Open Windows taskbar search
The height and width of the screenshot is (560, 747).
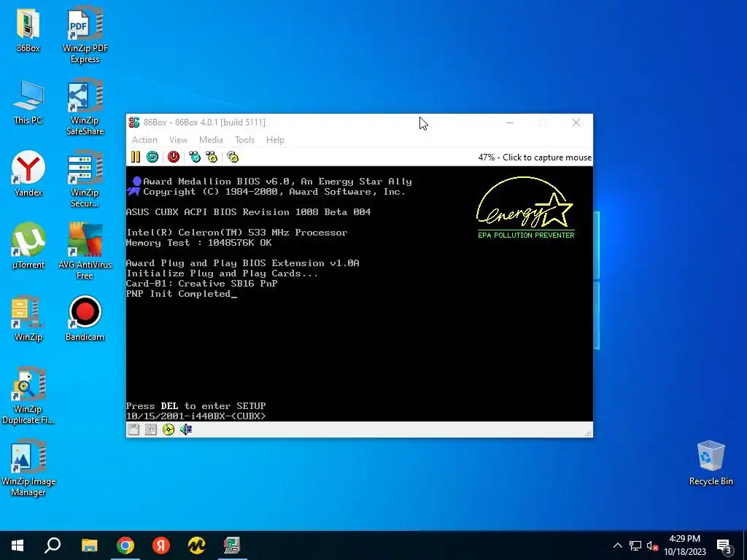[53, 545]
